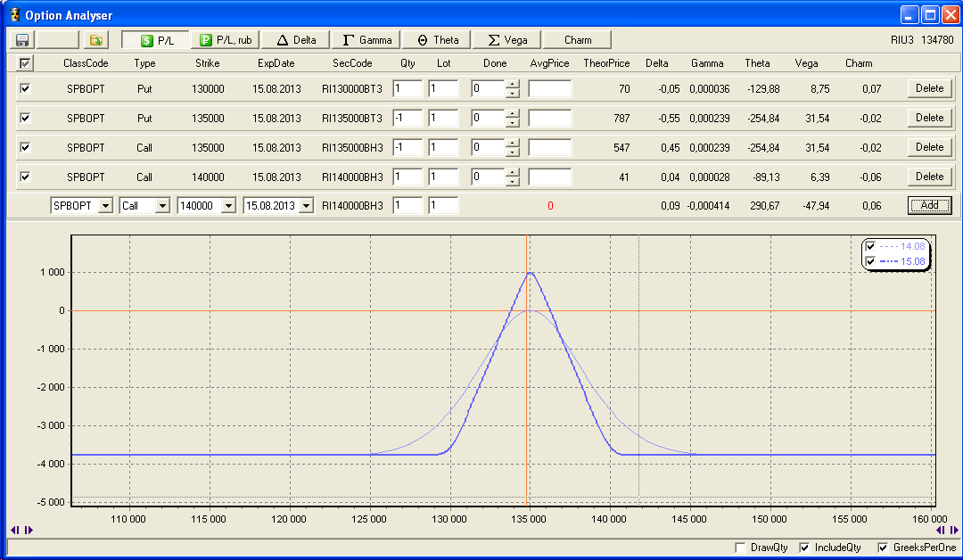The image size is (963, 560).
Task: Show the Vega chart
Action: coord(507,40)
